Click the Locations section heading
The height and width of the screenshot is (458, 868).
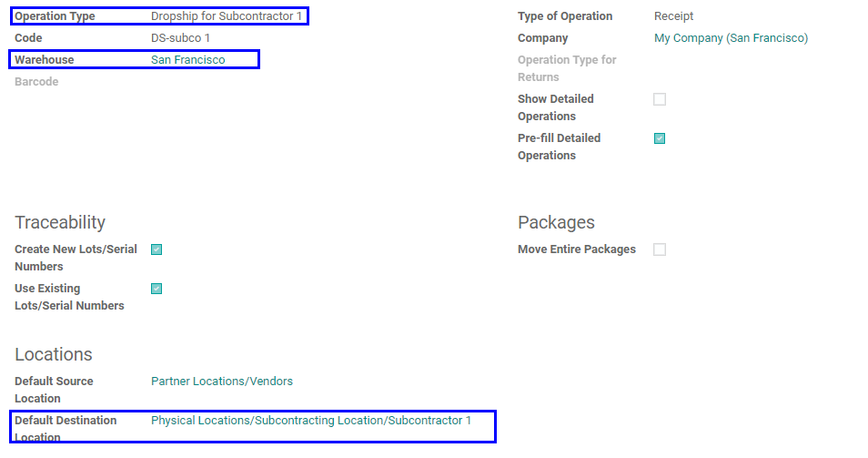tap(54, 354)
